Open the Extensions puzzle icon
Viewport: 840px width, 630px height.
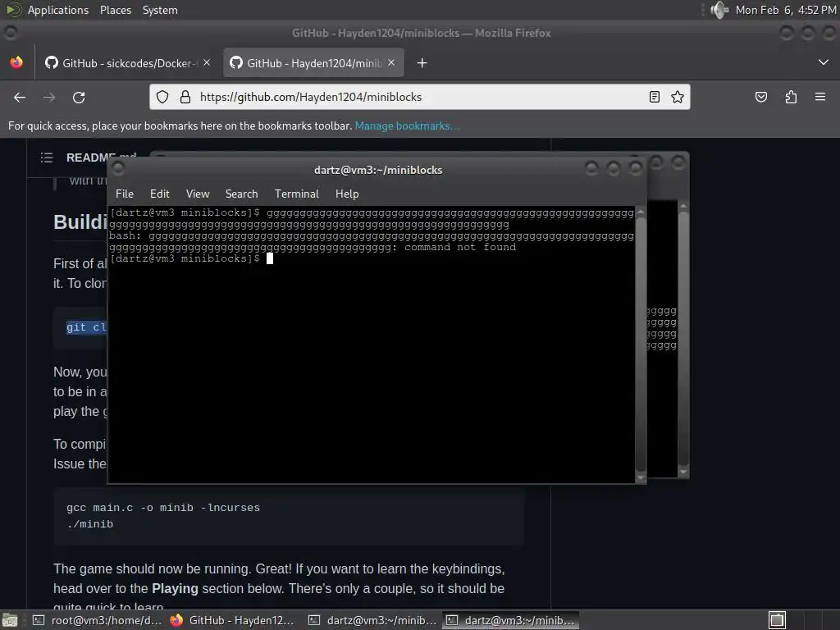click(792, 97)
